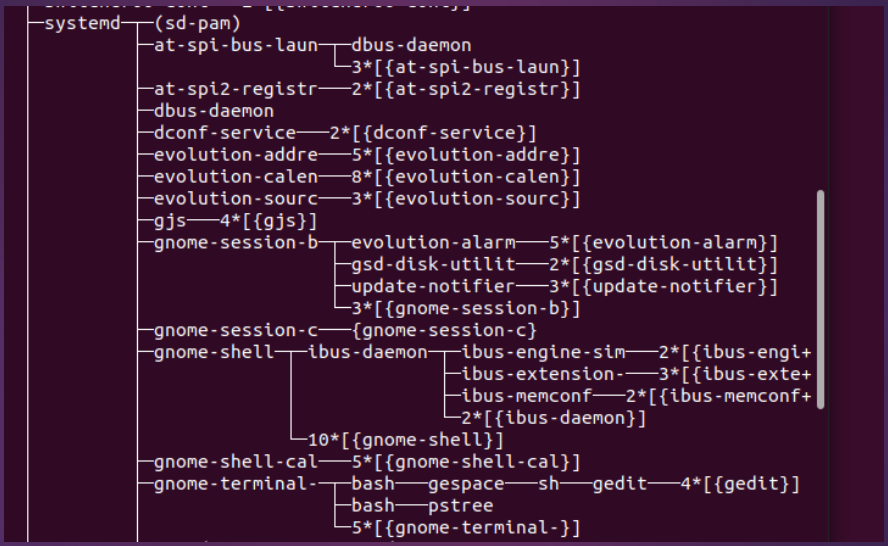Select the gsd-disk-utilit process name
This screenshot has height=546, width=888.
pyautogui.click(x=433, y=264)
